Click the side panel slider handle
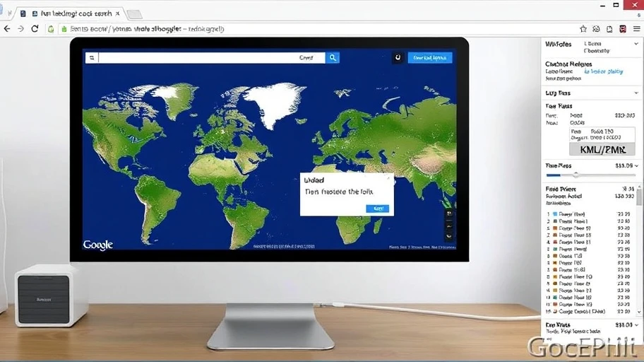 point(576,174)
